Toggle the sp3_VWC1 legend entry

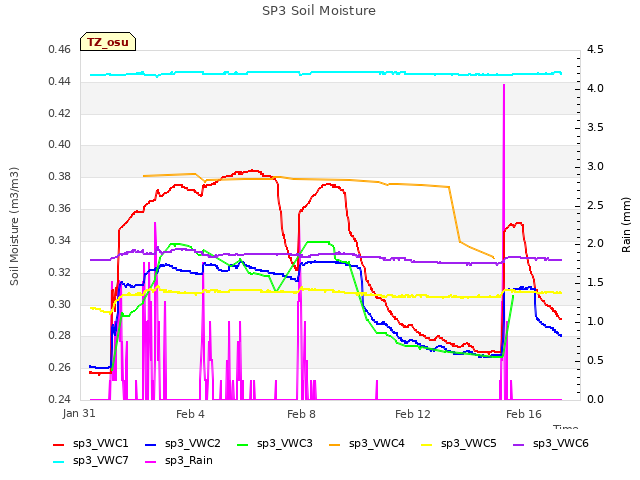[x=91, y=443]
